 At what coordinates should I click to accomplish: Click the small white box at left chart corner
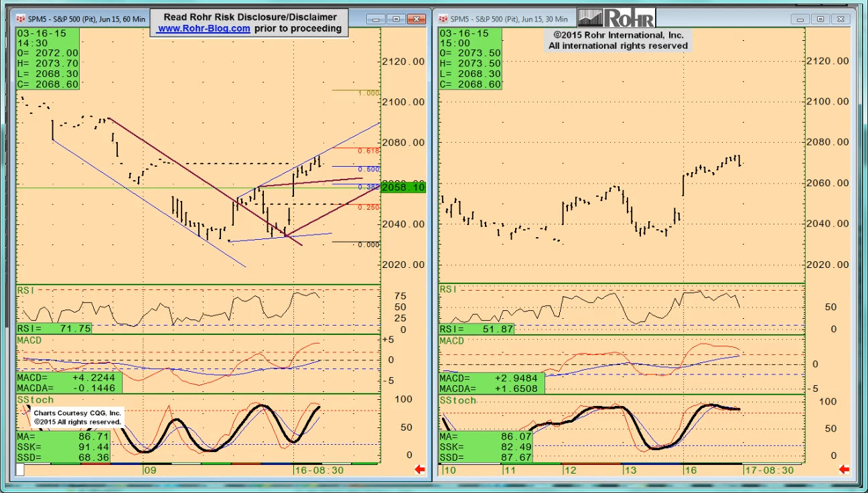(20, 470)
